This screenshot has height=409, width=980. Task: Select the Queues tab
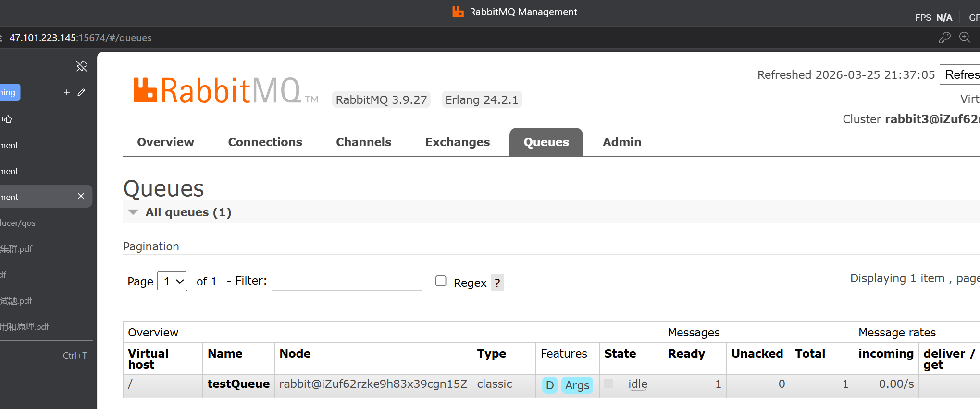click(x=546, y=142)
